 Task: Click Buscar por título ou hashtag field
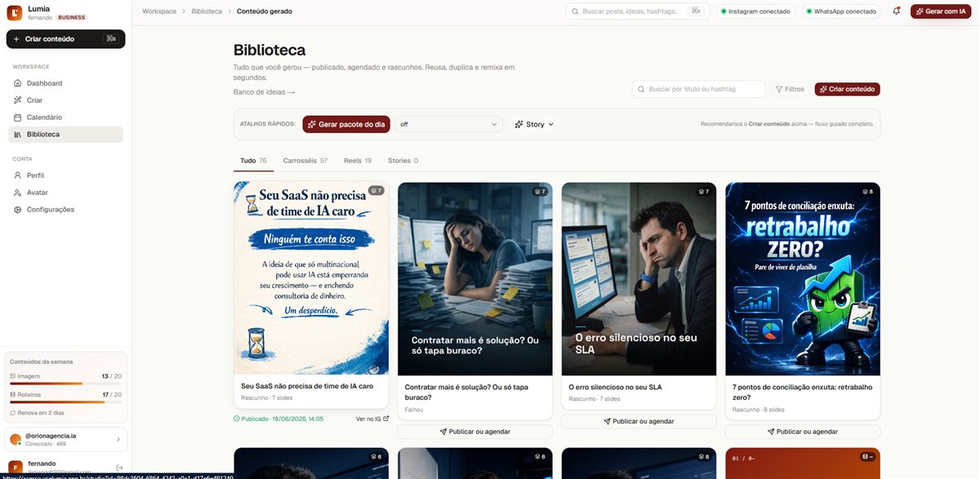click(698, 89)
